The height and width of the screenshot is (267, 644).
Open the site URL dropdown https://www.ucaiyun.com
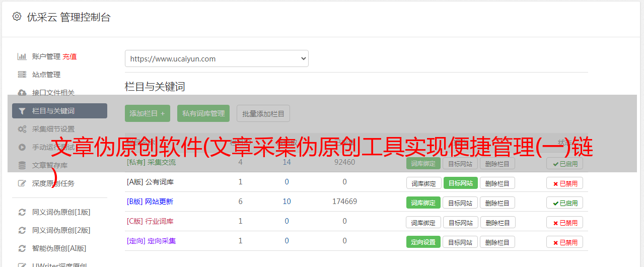217,58
